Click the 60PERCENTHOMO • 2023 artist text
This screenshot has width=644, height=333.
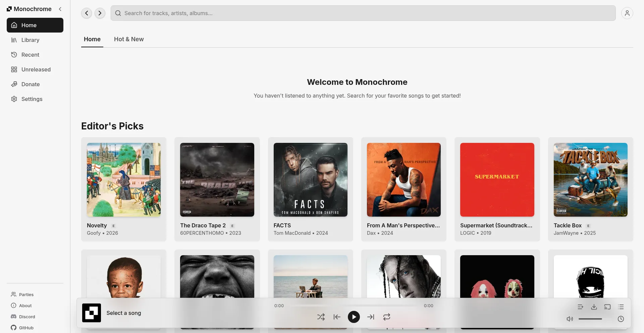(x=211, y=233)
